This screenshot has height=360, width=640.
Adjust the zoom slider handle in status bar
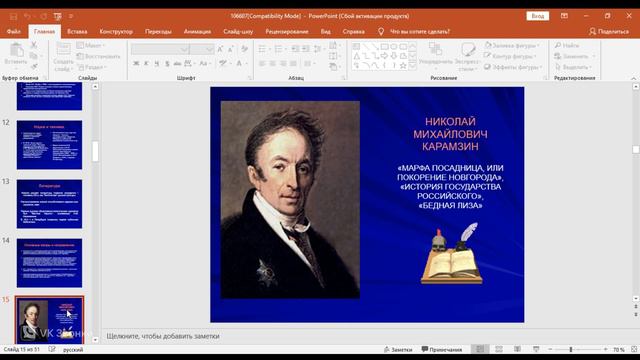click(571, 349)
